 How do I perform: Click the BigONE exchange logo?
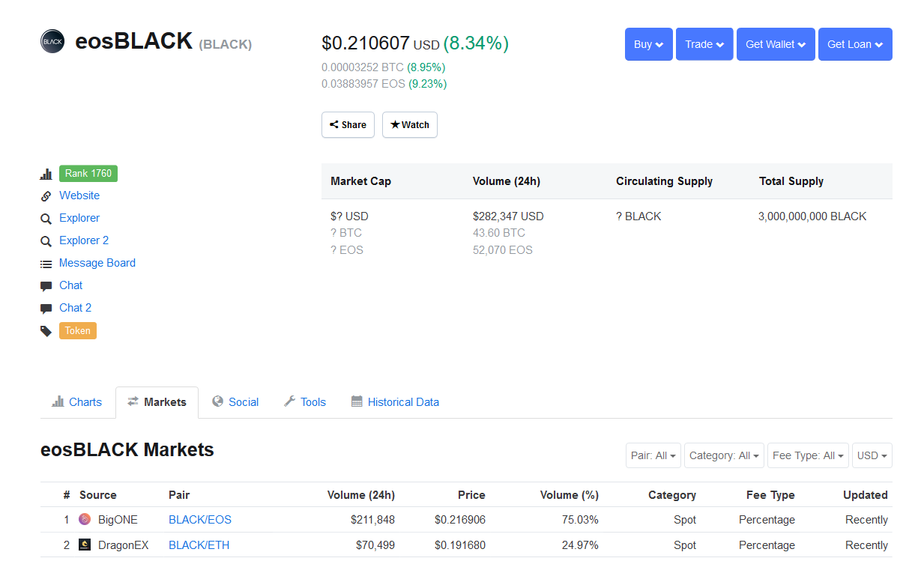click(x=85, y=519)
